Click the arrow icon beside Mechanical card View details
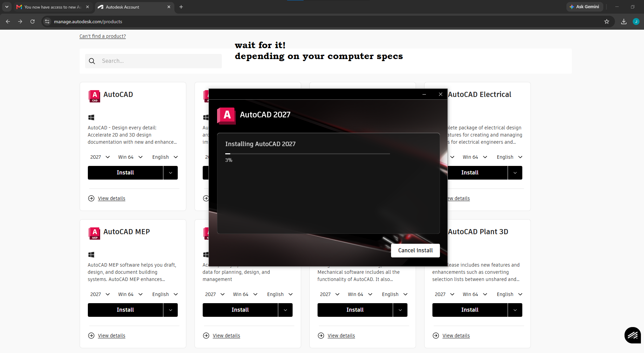Viewport: 644px width, 353px height. click(321, 336)
